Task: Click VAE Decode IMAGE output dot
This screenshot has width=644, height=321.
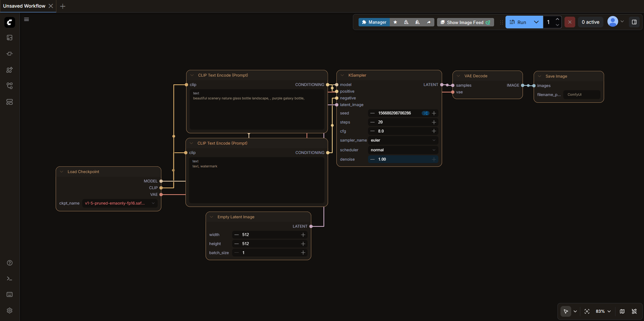Action: 523,85
